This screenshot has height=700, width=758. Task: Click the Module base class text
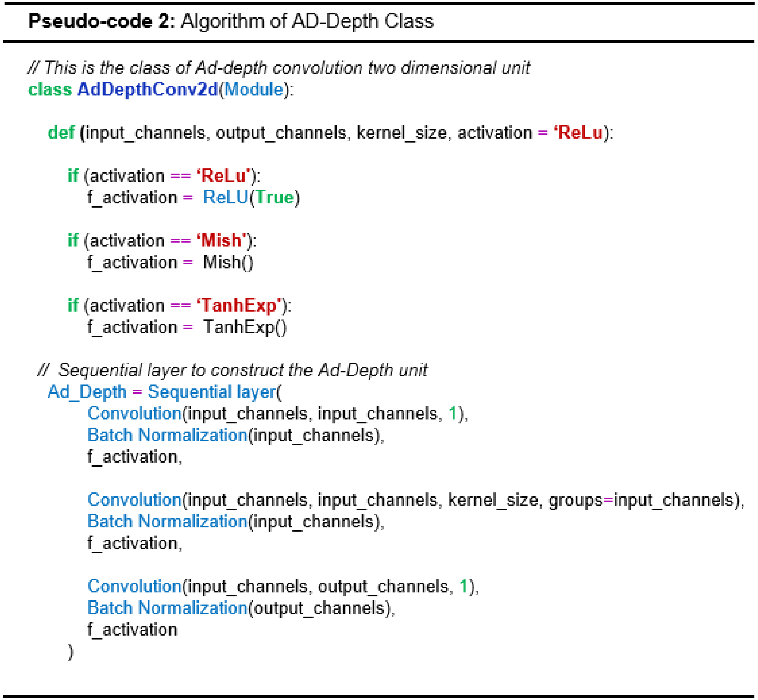[x=254, y=90]
